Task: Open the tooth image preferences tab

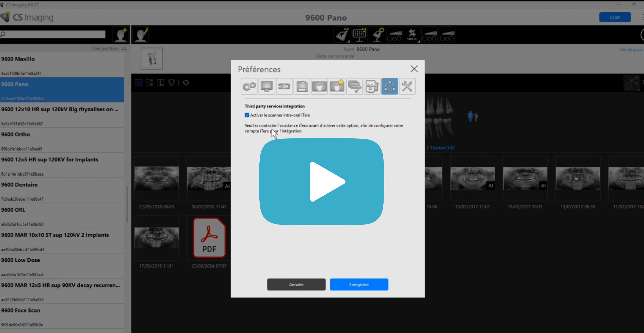Action: click(319, 86)
